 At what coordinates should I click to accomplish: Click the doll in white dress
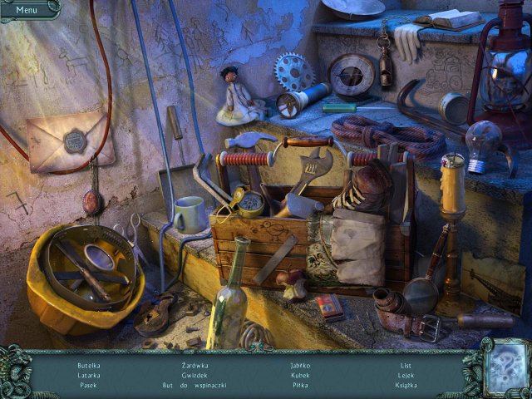click(x=238, y=97)
